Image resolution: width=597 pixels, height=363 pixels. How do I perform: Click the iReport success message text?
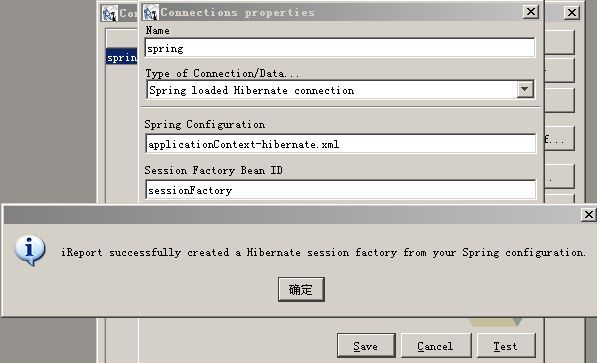323,253
